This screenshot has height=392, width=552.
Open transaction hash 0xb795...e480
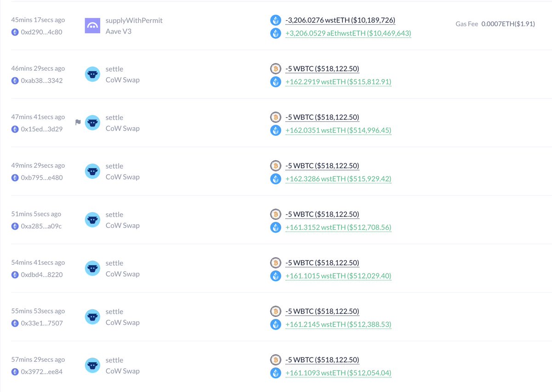tap(42, 177)
